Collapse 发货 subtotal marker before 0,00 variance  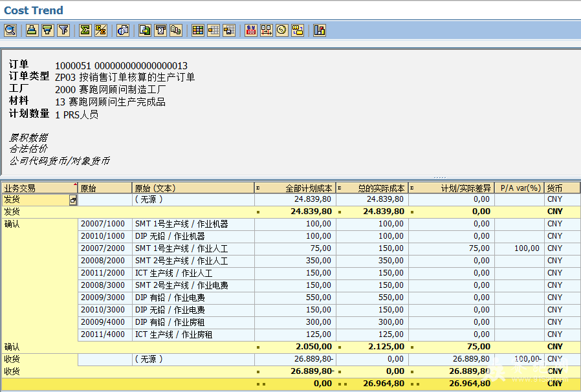(x=411, y=212)
